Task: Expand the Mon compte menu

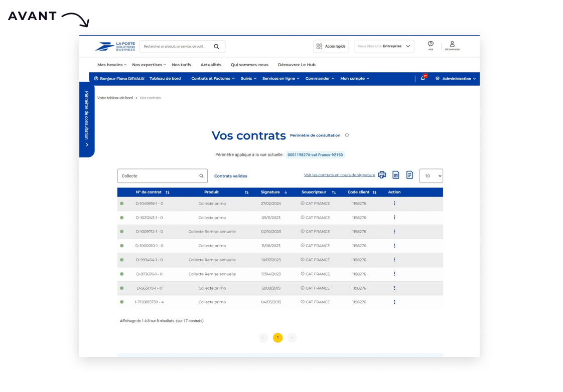Action: (355, 79)
